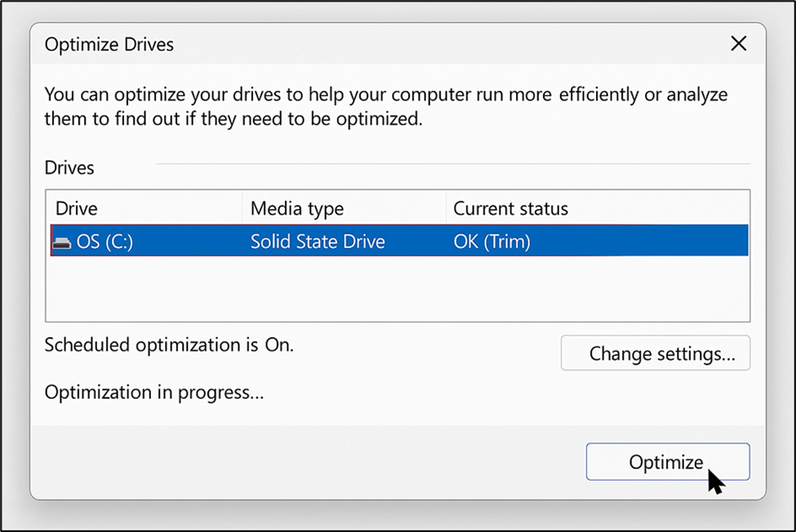Click the Drives section label
Screen dimensions: 796x532
69,168
